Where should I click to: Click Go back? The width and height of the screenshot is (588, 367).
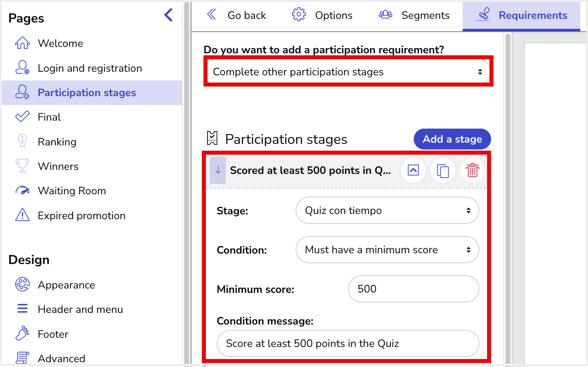coord(236,15)
